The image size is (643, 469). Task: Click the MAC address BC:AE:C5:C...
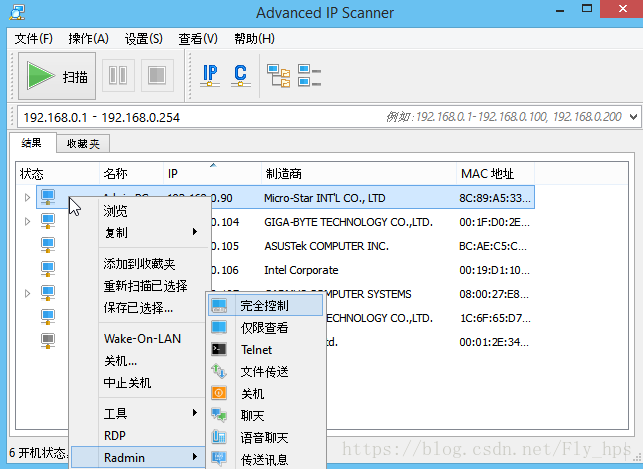493,246
